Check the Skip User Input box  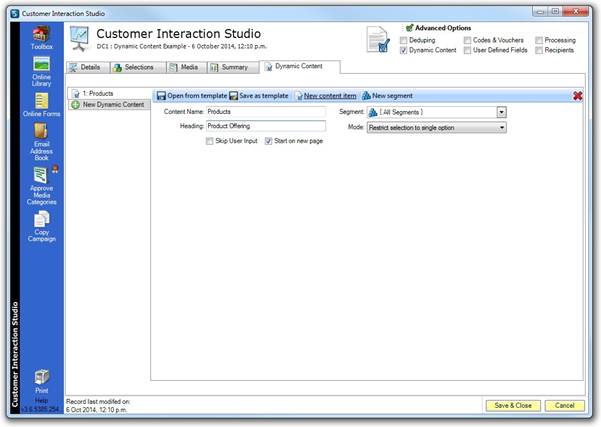click(x=210, y=141)
